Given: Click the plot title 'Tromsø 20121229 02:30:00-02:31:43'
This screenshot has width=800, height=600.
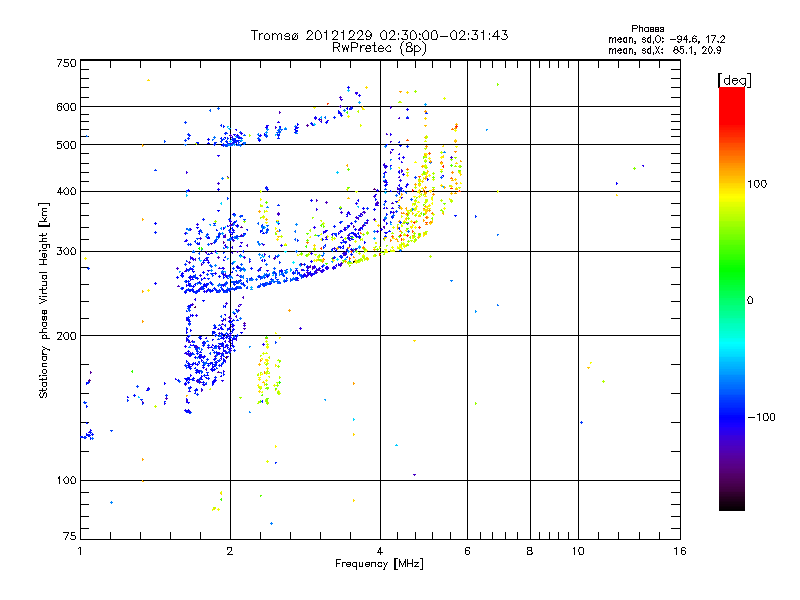Looking at the screenshot, I should pyautogui.click(x=379, y=35).
